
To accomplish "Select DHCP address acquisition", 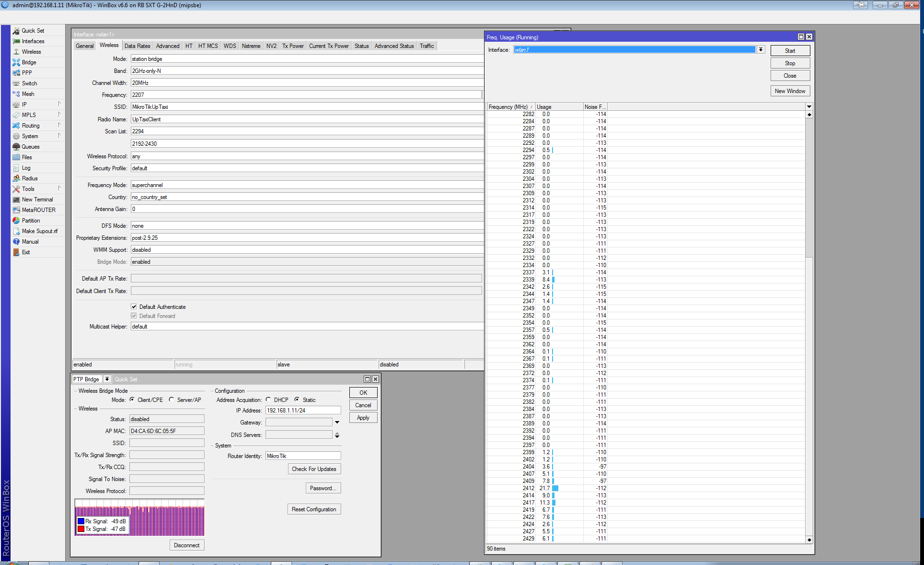I will pyautogui.click(x=268, y=400).
